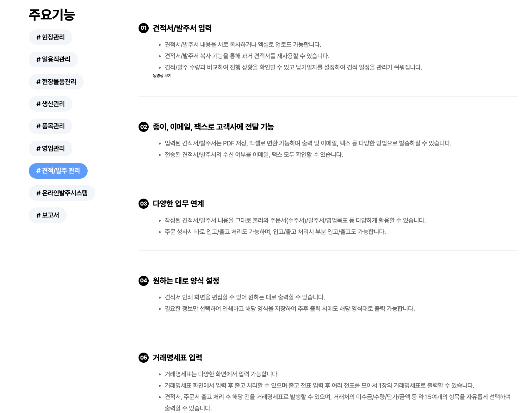Click the hashtag symbol in 현장관리 pill
532x413 pixels.
[x=38, y=37]
